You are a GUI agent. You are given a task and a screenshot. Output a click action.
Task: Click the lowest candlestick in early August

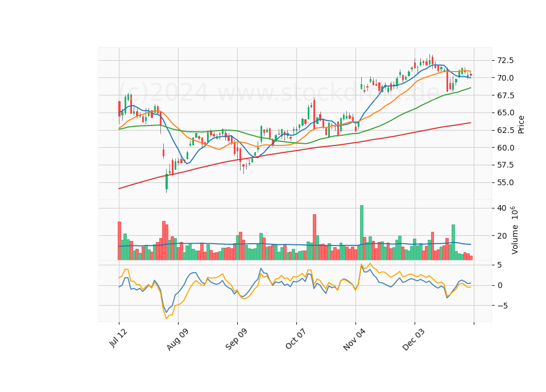coord(167,181)
